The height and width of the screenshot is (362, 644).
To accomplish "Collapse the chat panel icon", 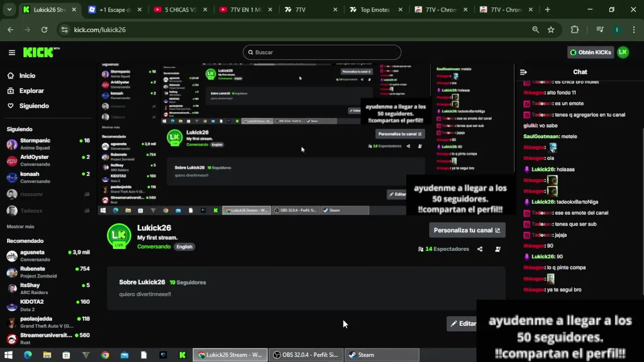I will [x=523, y=72].
